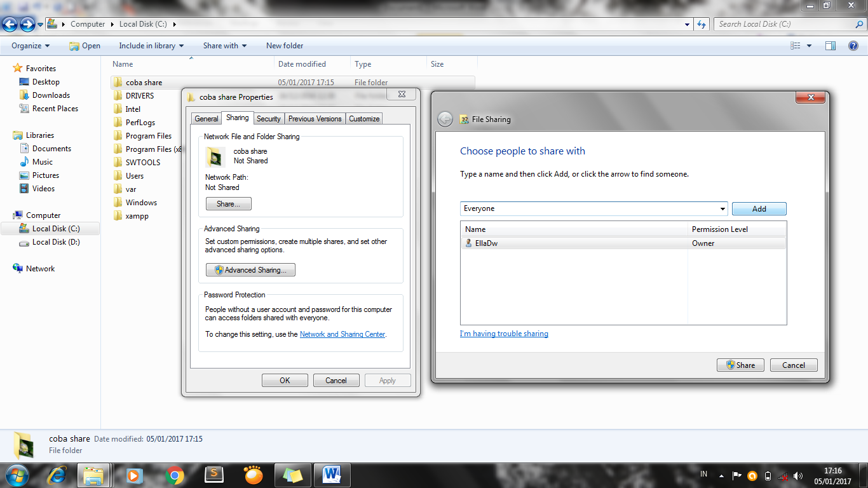868x488 pixels.
Task: Check the battery icon in system tray
Action: (768, 475)
